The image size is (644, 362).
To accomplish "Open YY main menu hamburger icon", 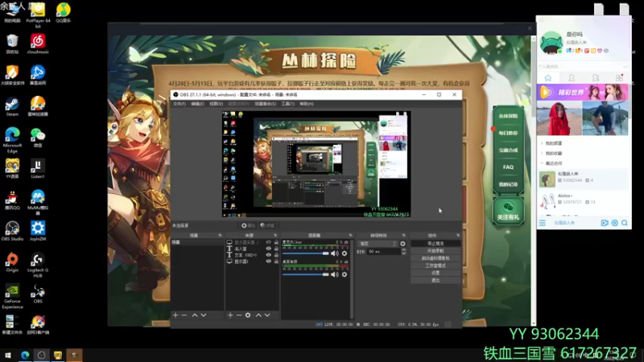I will click(x=542, y=223).
